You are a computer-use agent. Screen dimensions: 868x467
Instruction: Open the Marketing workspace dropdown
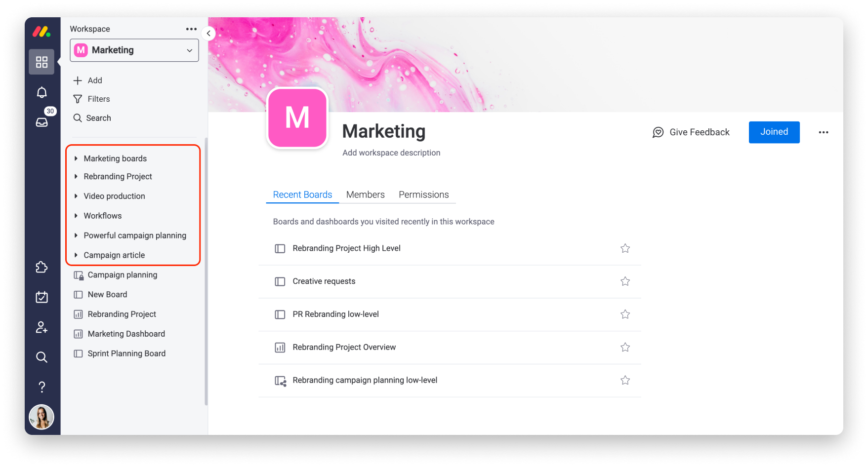[x=134, y=50]
